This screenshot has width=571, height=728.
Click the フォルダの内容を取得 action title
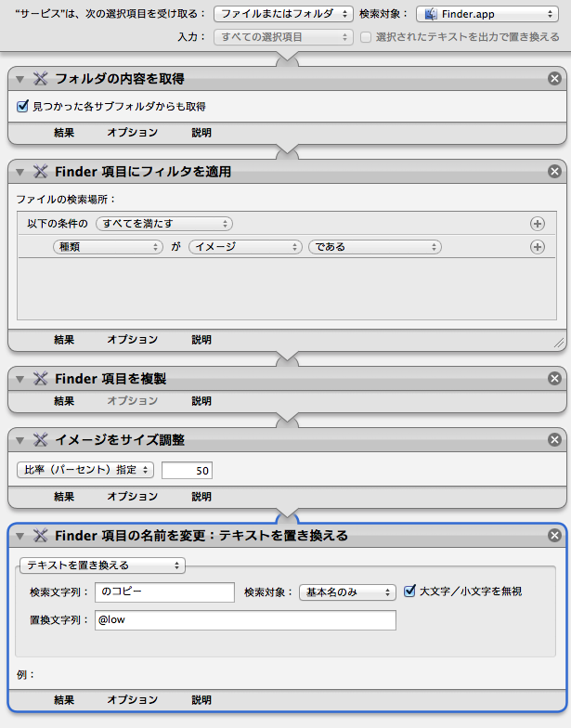120,79
